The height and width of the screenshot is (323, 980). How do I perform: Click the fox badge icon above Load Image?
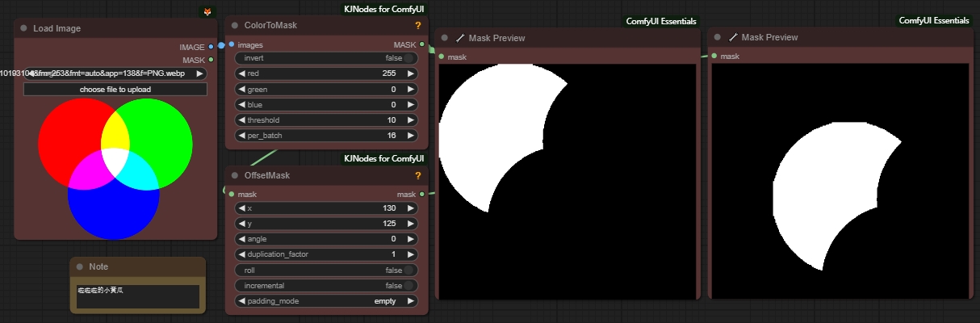(207, 12)
